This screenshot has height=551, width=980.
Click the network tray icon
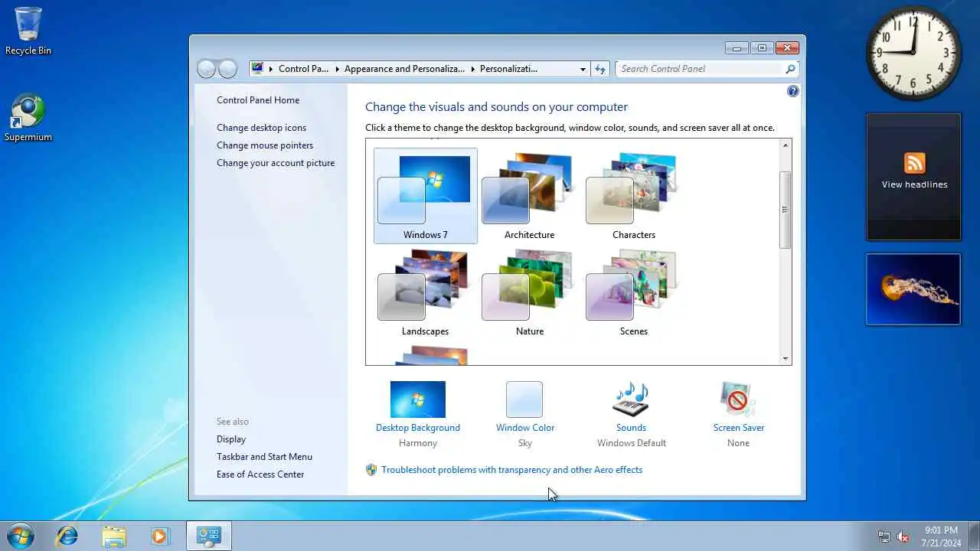coord(884,536)
